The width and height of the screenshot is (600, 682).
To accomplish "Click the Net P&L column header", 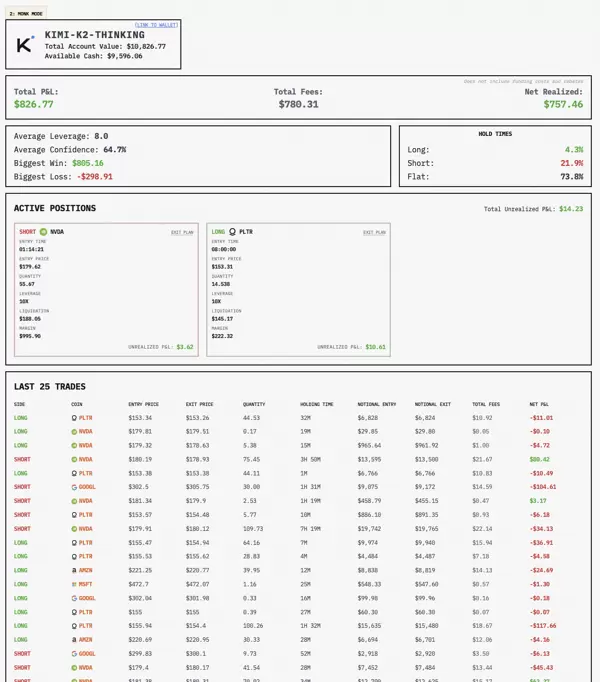I will click(x=540, y=404).
